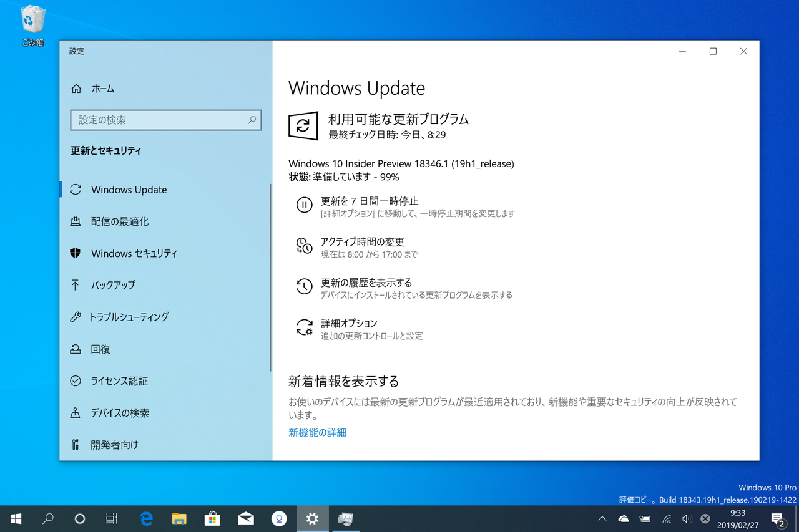Open the Windows Start menu
Image resolution: width=799 pixels, height=532 pixels.
coord(15,518)
